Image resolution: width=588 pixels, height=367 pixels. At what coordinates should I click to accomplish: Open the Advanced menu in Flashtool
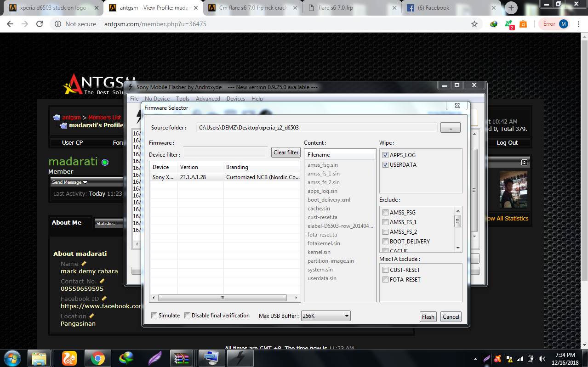point(208,99)
